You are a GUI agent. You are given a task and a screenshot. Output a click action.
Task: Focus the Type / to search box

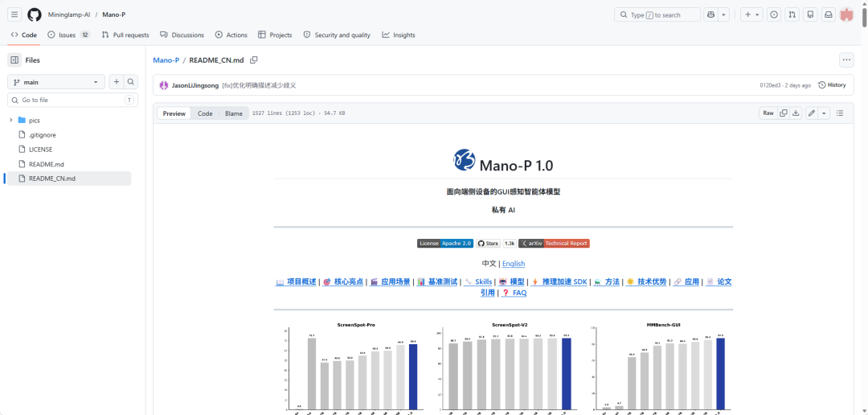click(657, 15)
